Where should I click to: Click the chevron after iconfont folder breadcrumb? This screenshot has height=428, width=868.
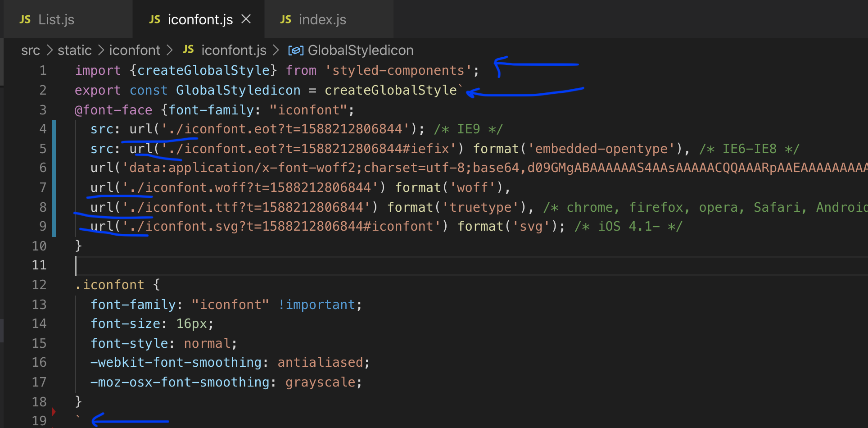170,50
